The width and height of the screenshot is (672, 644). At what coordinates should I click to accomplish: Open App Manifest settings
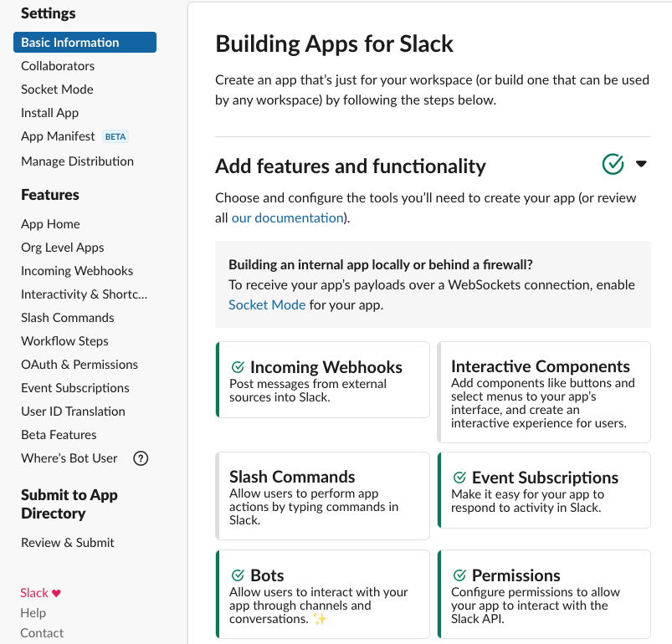(58, 136)
